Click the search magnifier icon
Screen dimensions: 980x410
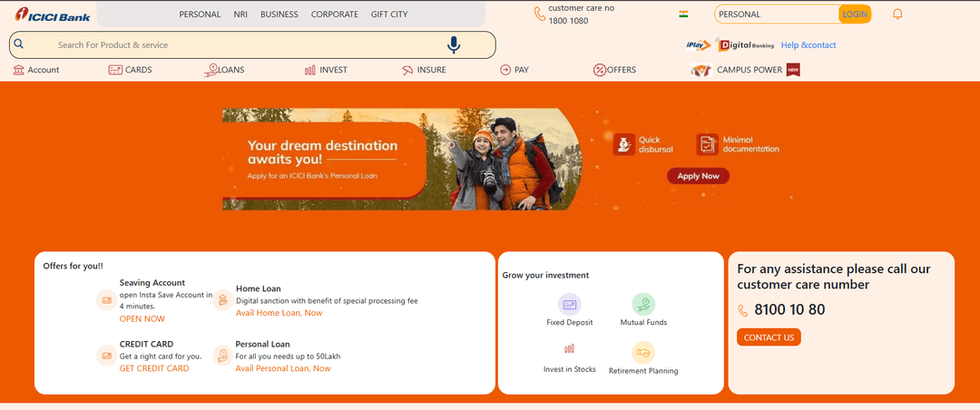(19, 44)
